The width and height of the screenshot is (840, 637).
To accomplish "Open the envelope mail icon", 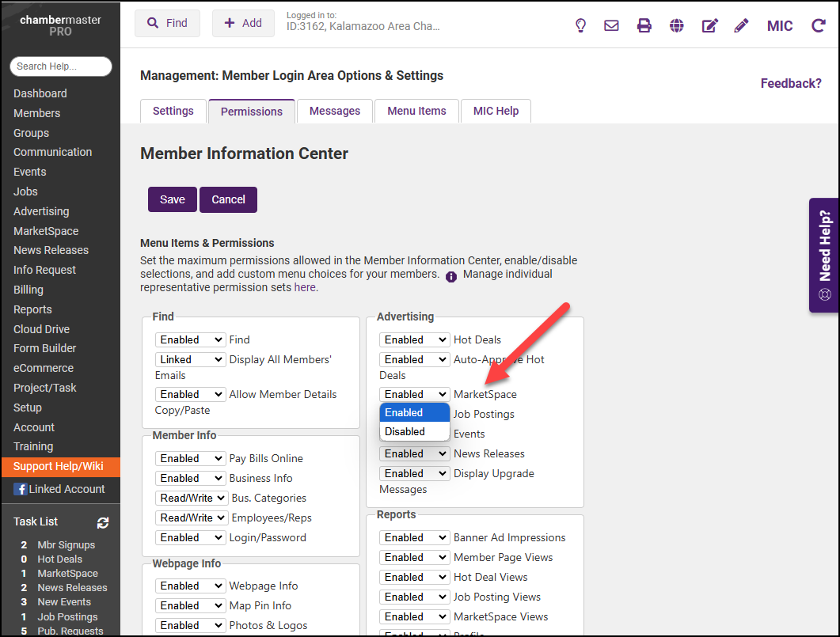I will (611, 25).
